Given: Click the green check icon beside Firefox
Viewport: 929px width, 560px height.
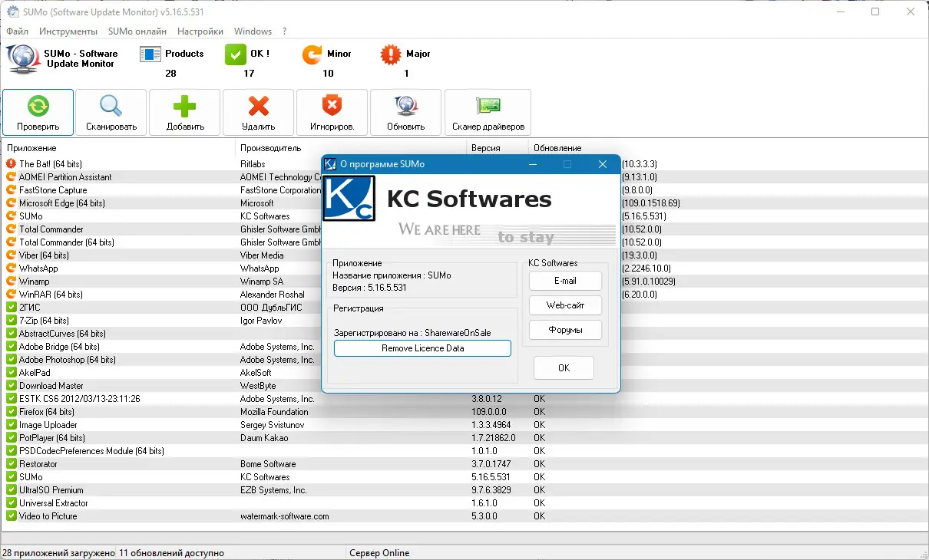Looking at the screenshot, I should click(x=11, y=412).
